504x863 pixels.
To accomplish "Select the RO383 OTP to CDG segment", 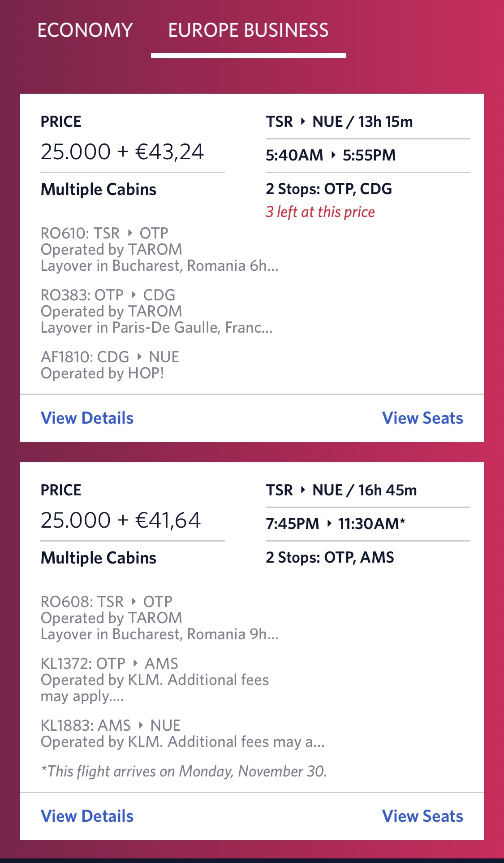I will (108, 295).
